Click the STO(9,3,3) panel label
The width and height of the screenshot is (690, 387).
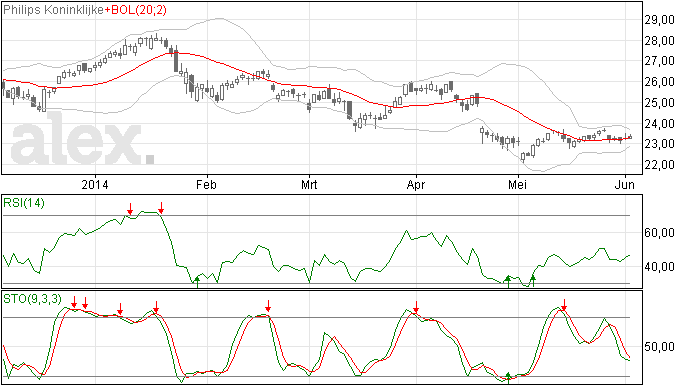pos(33,299)
